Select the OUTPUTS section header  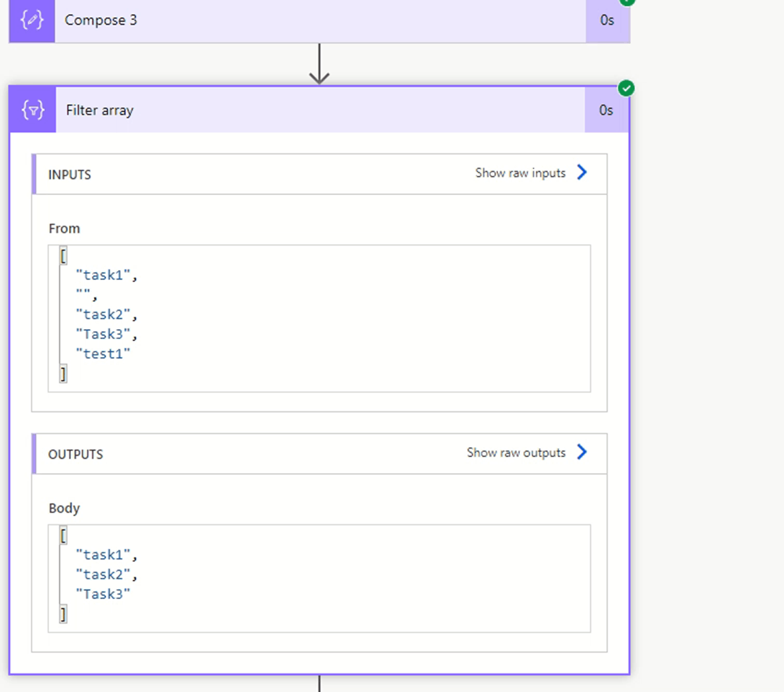76,454
